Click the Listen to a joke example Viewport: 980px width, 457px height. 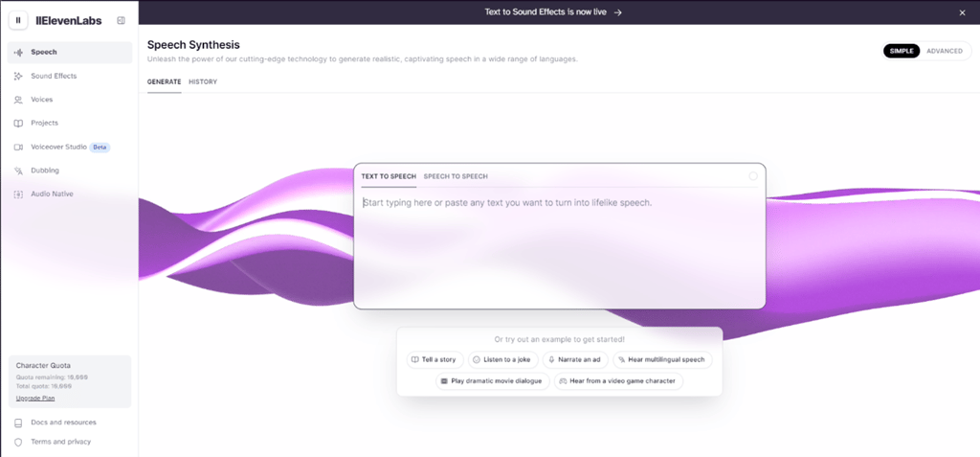[x=502, y=360]
